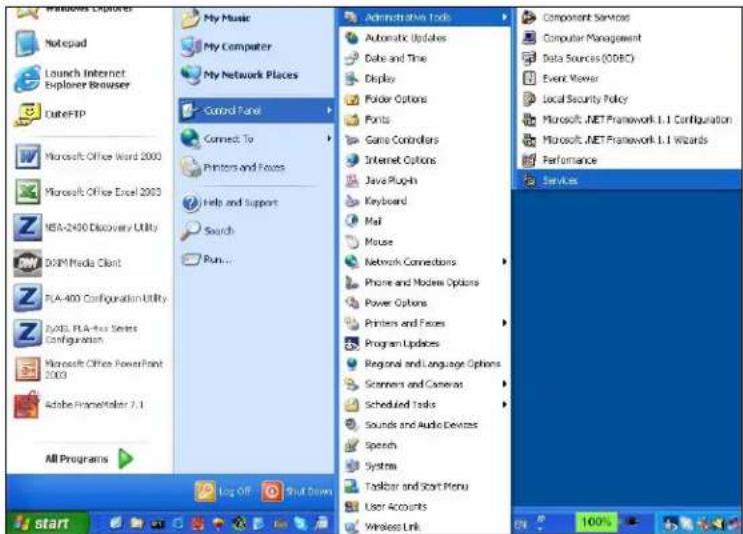Screen dimensions: 743x534
Task: Expand the Control Panel submenu arrow
Action: (329, 110)
